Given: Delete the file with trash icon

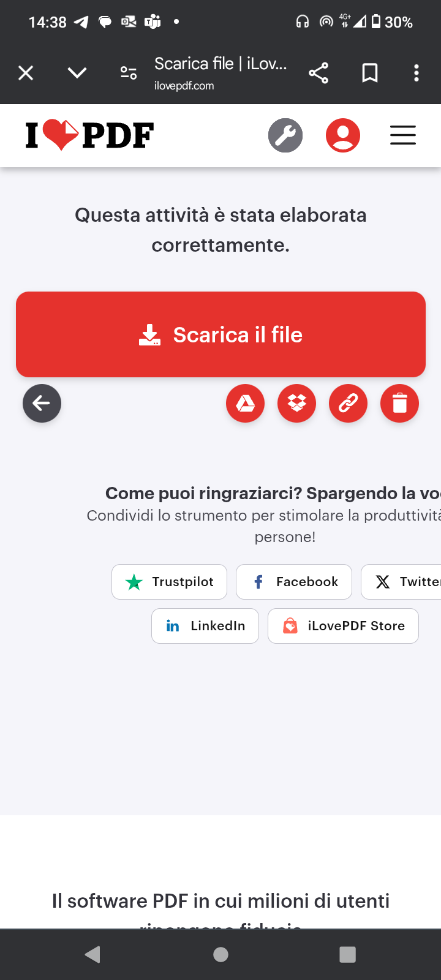Looking at the screenshot, I should 399,404.
